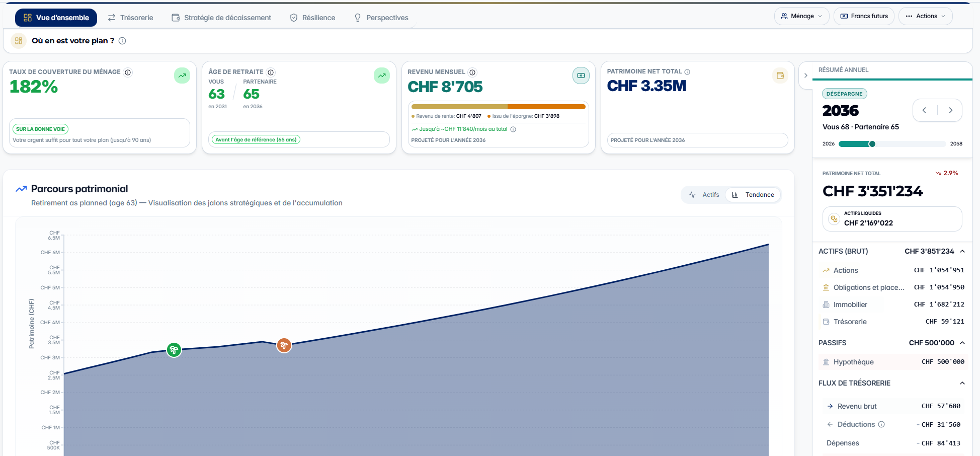Click info icon next to Patrimoine net total heading

(x=687, y=72)
